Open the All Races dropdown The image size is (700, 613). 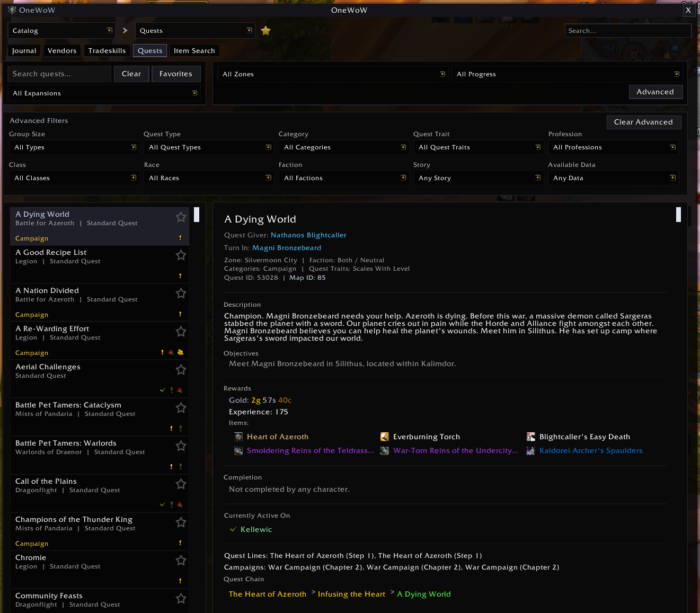click(209, 178)
